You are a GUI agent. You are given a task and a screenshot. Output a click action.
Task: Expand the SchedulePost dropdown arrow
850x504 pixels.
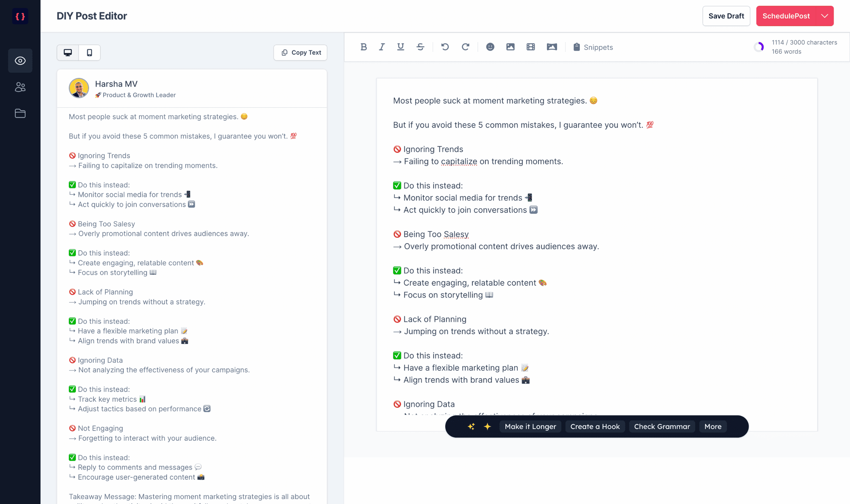click(825, 16)
